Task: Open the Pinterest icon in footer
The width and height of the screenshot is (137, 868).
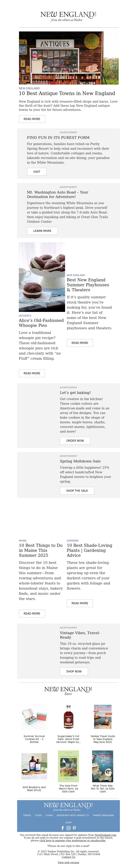Action: [x=74, y=828]
